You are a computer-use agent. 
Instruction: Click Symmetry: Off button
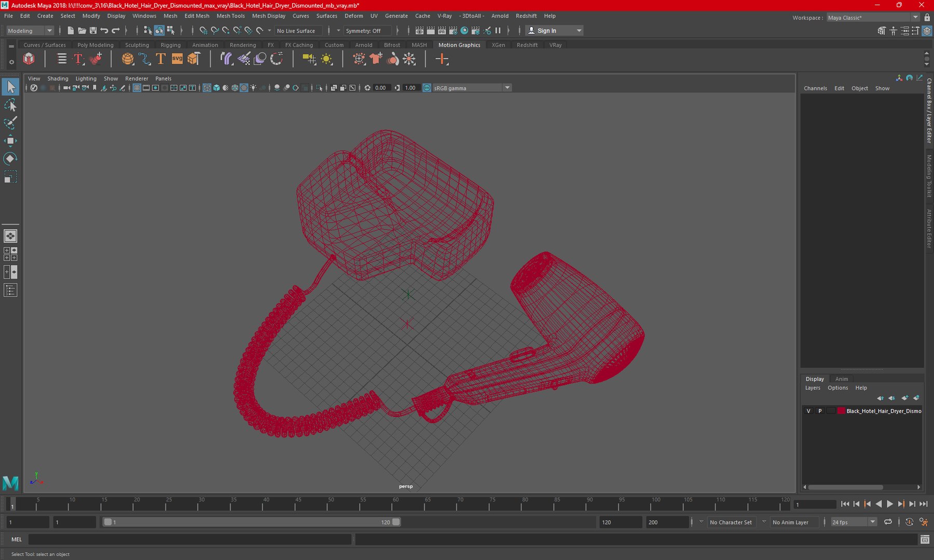363,31
